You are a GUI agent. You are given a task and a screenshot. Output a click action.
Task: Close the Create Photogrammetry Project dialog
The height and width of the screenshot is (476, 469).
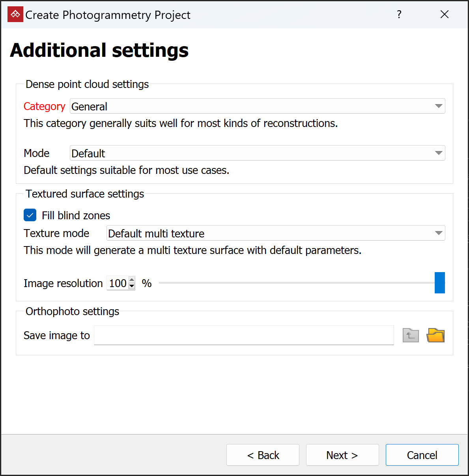tap(445, 15)
